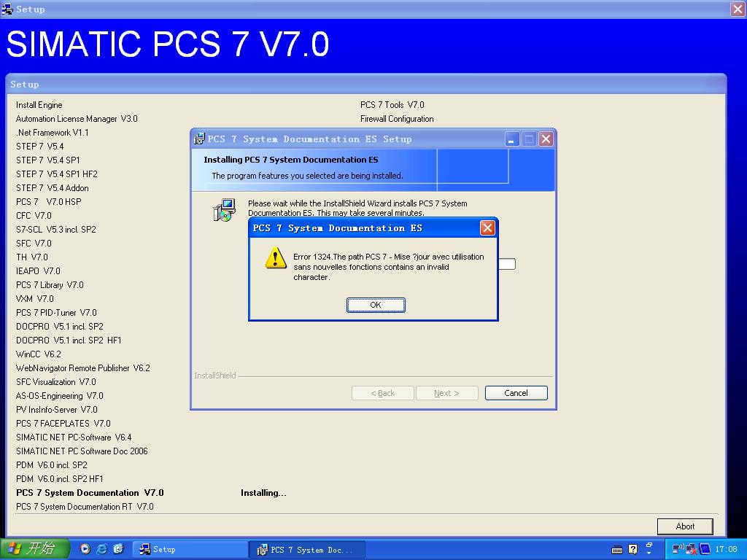Switch to Setup taskbar button
Image resolution: width=747 pixels, height=560 pixels.
coord(189,550)
